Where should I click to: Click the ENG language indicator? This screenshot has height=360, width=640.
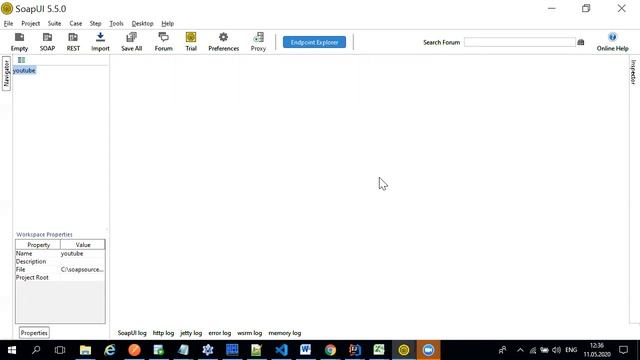[x=571, y=350]
